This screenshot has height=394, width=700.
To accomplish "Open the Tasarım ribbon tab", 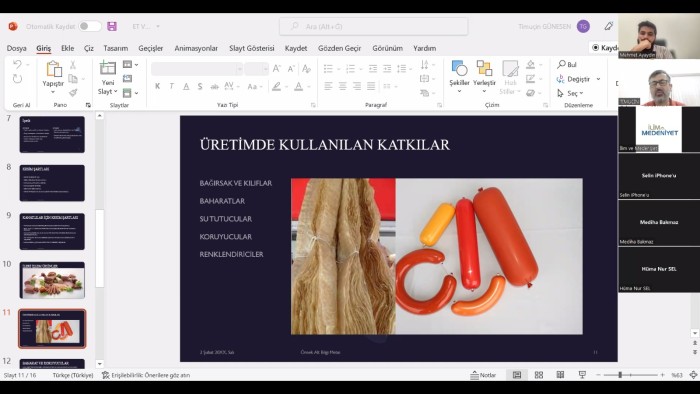I will pos(116,48).
